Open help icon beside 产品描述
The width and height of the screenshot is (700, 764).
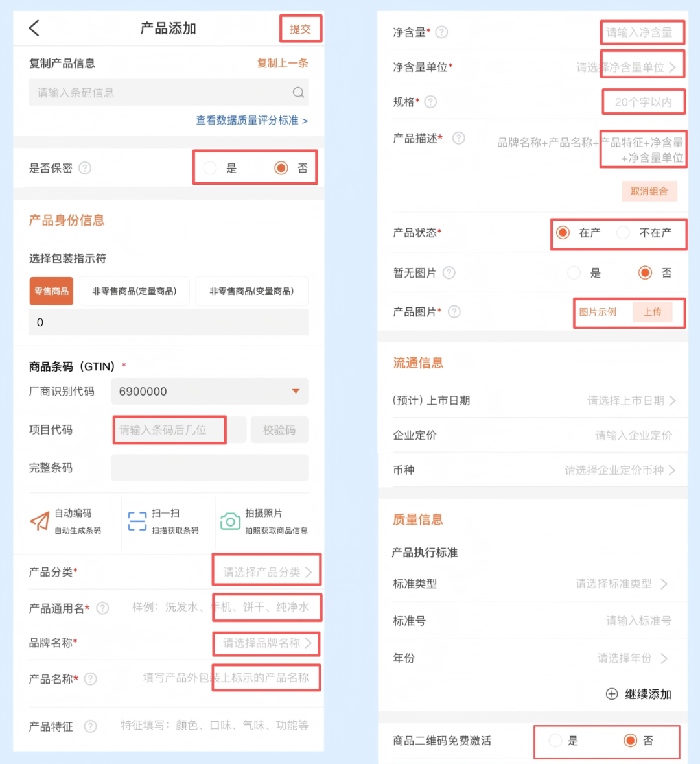pos(458,138)
